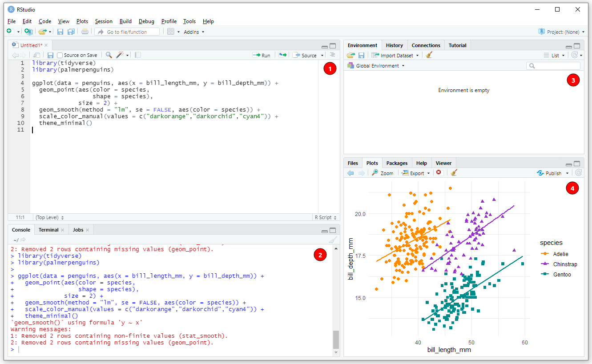Switch to the Packages tab
The image size is (592, 364).
[397, 163]
